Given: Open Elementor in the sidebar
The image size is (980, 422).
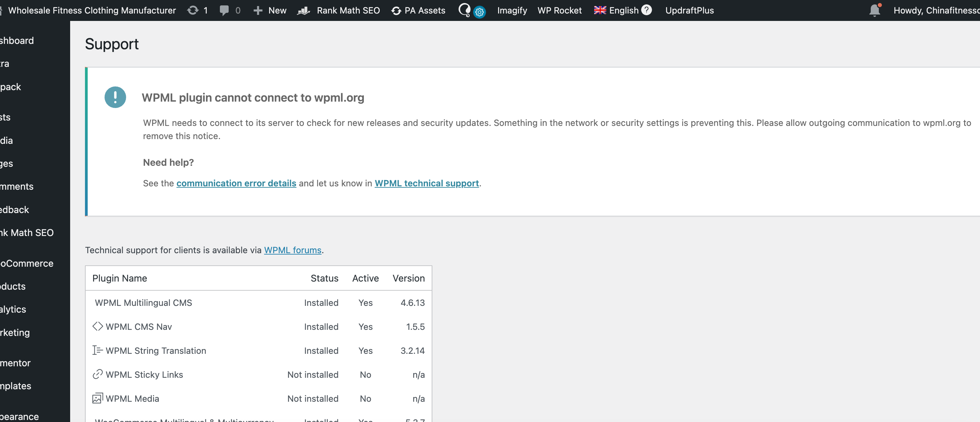Looking at the screenshot, I should tap(15, 363).
